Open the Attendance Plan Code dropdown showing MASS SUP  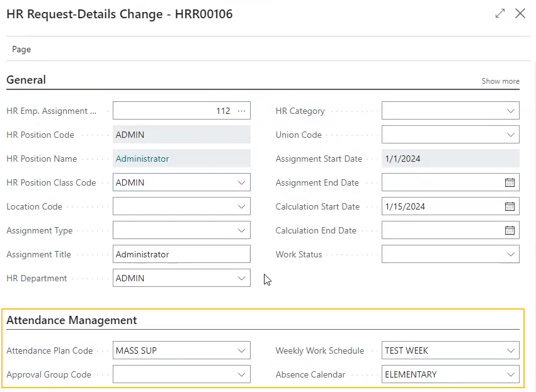(x=241, y=350)
